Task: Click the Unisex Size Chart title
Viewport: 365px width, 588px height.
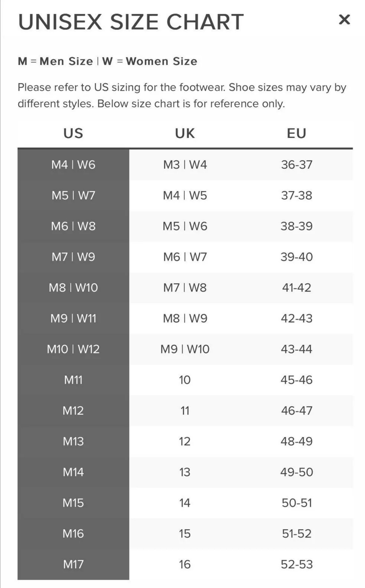Action: click(x=131, y=22)
